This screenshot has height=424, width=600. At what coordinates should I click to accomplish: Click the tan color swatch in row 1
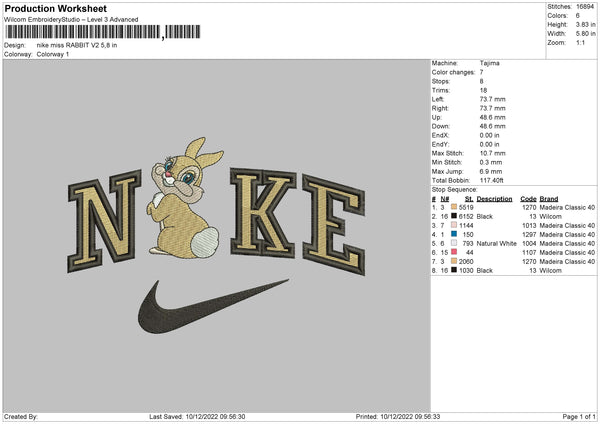454,207
